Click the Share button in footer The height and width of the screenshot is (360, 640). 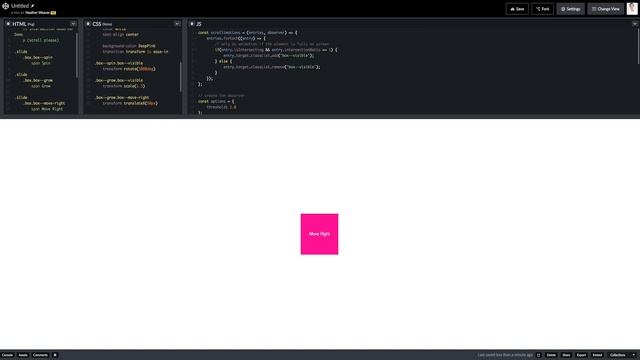pyautogui.click(x=566, y=355)
